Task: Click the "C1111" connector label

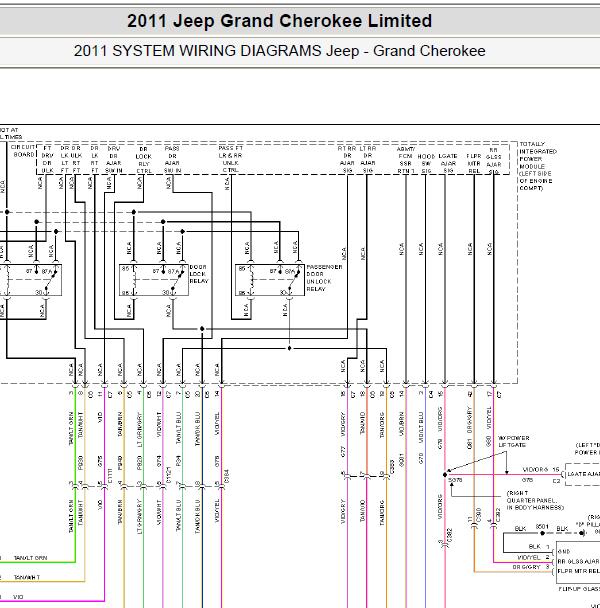Action: pyautogui.click(x=110, y=476)
